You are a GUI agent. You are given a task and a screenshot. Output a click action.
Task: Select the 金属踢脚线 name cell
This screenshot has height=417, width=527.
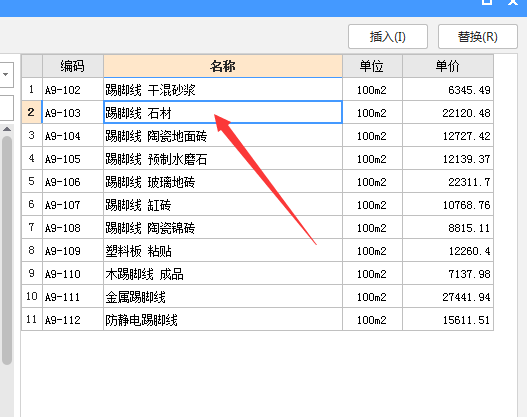(x=223, y=297)
